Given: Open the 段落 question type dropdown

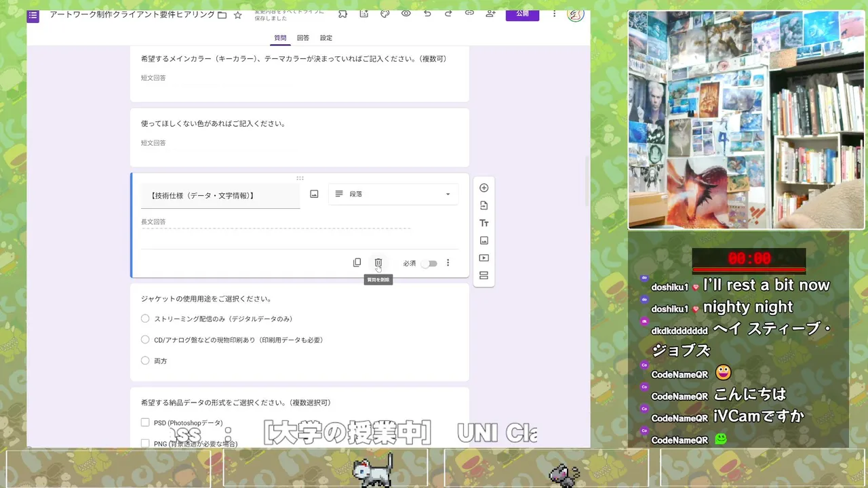Looking at the screenshot, I should 393,194.
